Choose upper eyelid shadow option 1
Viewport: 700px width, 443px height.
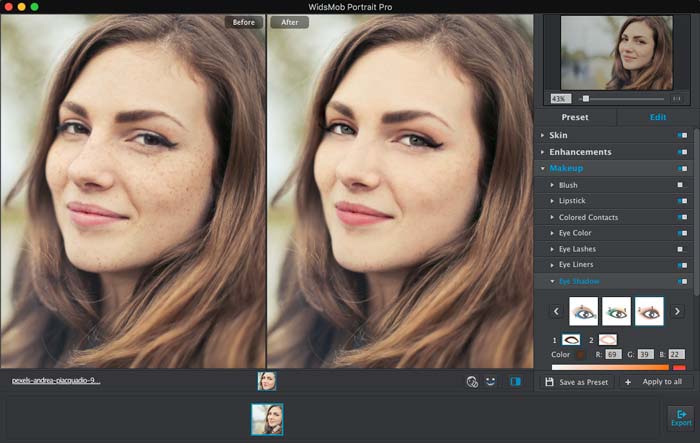(x=571, y=340)
